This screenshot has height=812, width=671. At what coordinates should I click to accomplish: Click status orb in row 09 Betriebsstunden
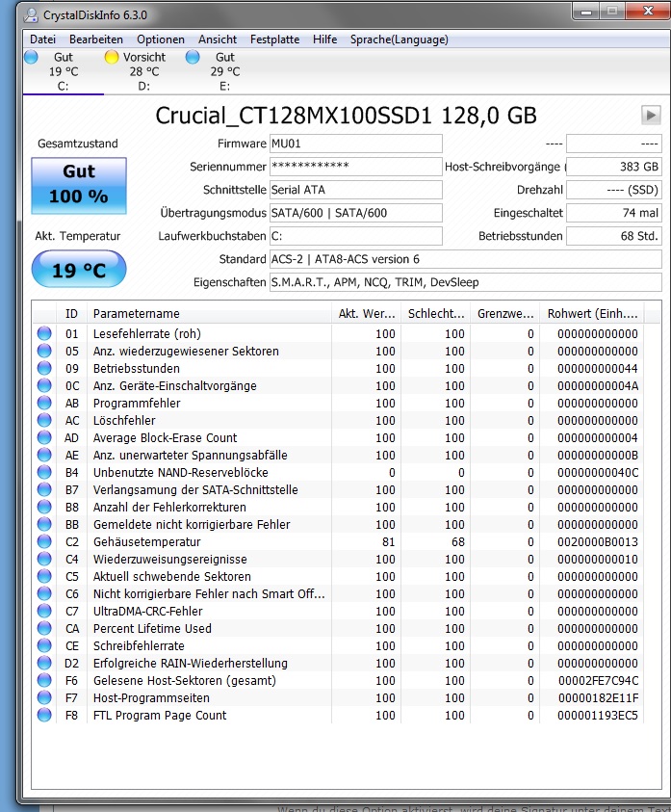click(44, 368)
